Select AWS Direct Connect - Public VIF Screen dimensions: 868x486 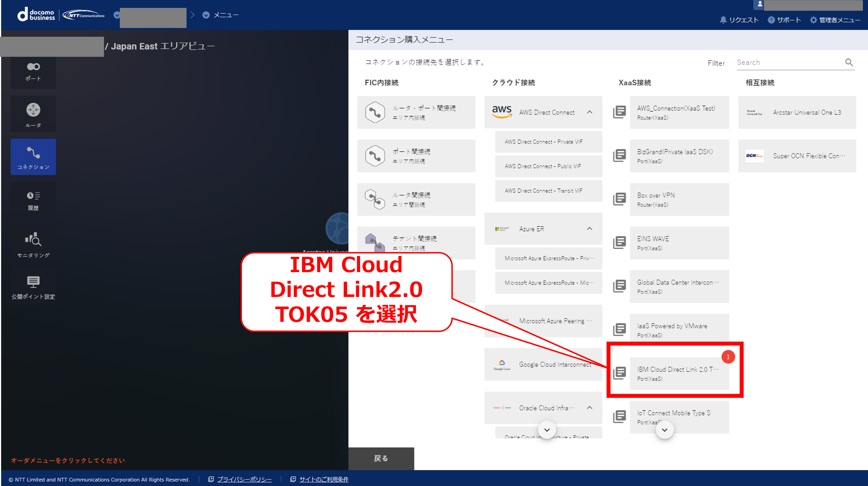tap(548, 166)
